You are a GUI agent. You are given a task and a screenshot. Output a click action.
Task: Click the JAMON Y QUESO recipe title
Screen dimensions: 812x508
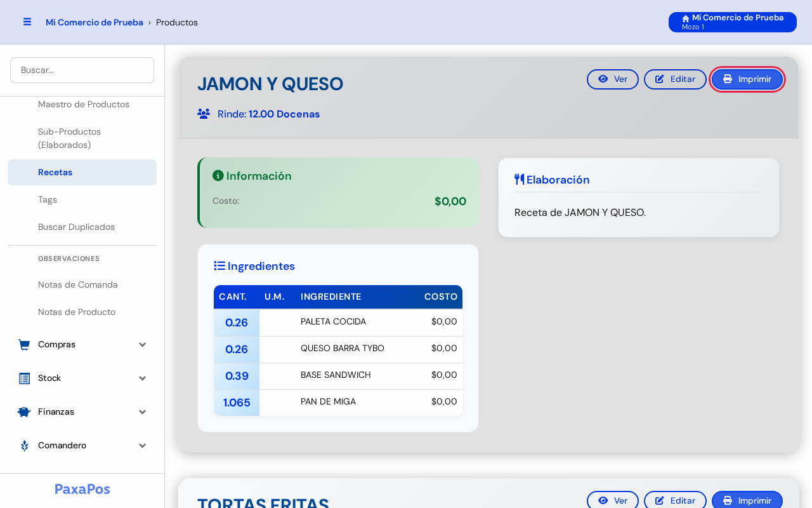270,84
